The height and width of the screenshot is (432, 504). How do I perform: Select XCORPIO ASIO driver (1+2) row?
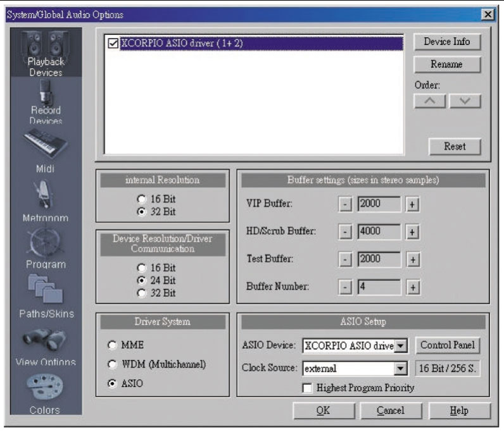pos(261,44)
